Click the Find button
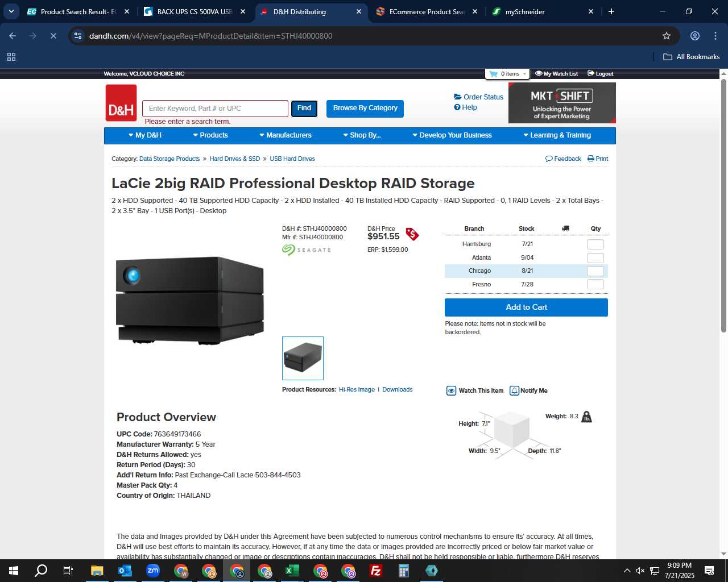 [x=304, y=108]
